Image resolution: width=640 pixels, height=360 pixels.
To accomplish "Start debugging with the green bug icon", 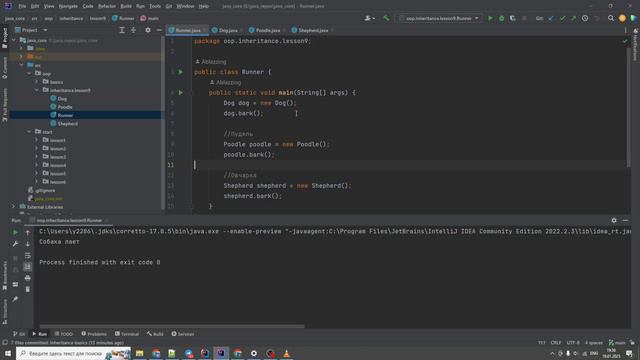I will coord(502,18).
